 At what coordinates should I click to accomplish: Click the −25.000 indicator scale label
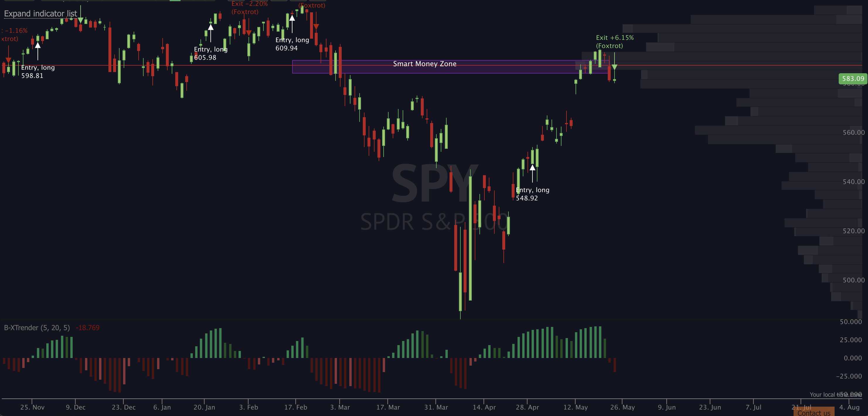(849, 376)
